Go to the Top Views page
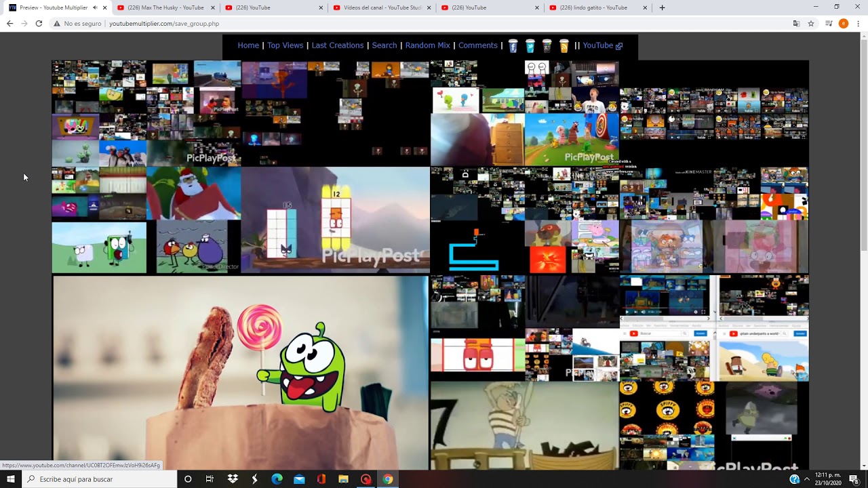Viewport: 868px width, 488px height. [x=285, y=45]
